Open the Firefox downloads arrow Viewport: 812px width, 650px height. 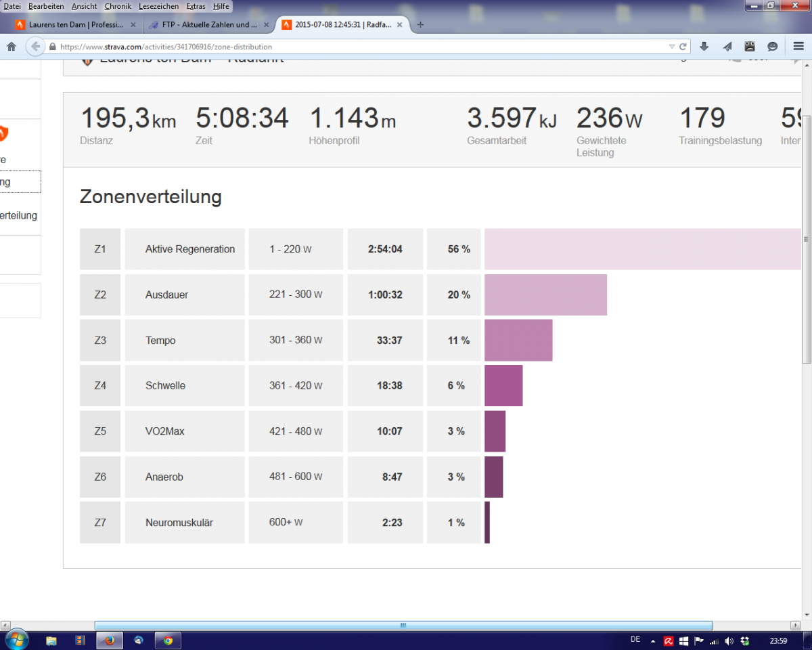point(704,47)
